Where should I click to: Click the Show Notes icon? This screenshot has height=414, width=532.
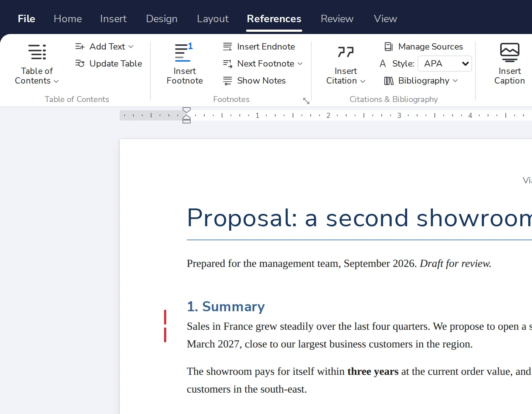tap(228, 81)
